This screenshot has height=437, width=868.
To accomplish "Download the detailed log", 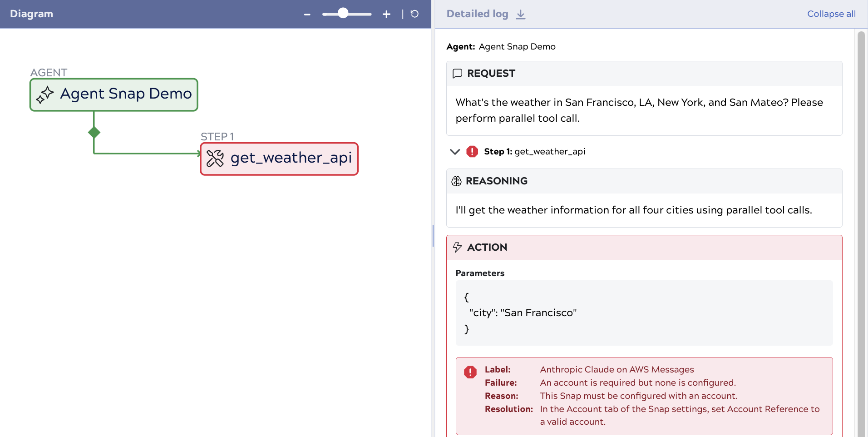I will coord(521,15).
